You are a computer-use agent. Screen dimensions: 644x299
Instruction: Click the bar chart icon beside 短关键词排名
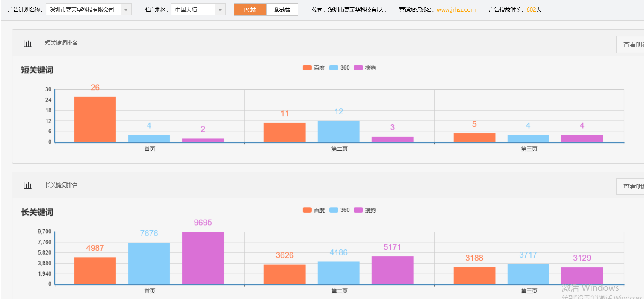pyautogui.click(x=27, y=43)
